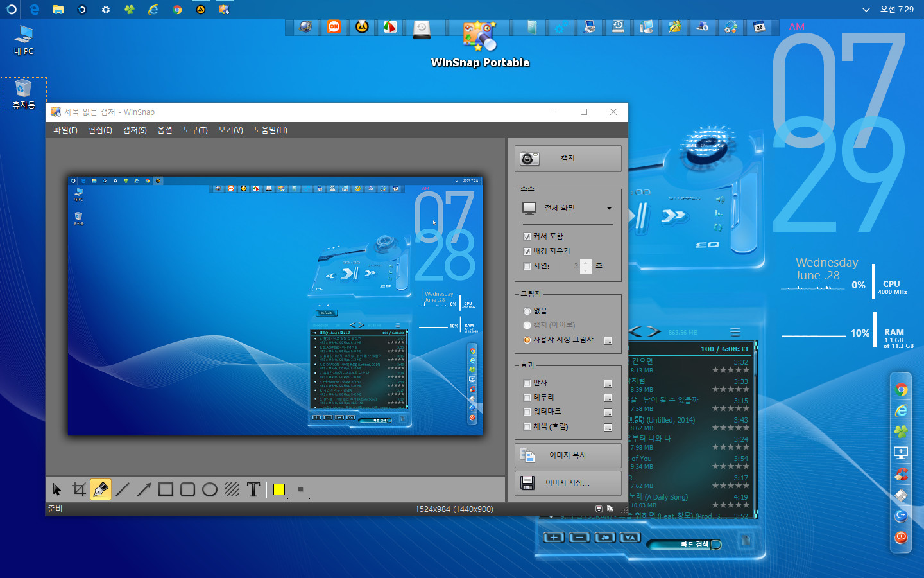Image resolution: width=924 pixels, height=578 pixels.
Task: Click the 이미지 복사 button
Action: click(568, 455)
